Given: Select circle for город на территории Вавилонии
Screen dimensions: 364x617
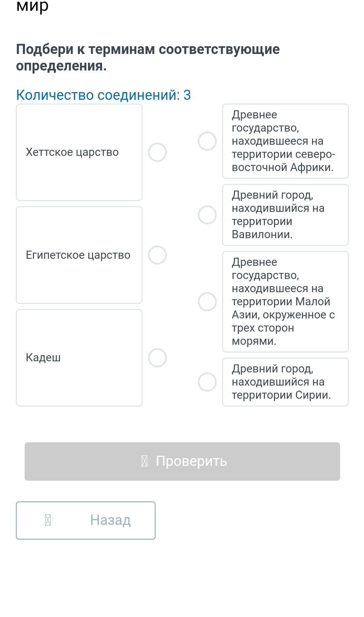Looking at the screenshot, I should click(207, 215).
